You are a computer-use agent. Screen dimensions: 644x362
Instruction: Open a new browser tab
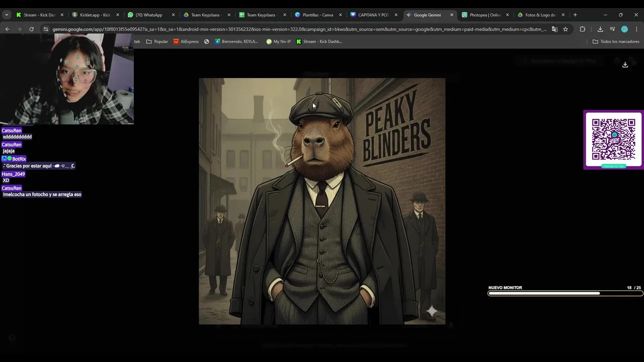[575, 15]
